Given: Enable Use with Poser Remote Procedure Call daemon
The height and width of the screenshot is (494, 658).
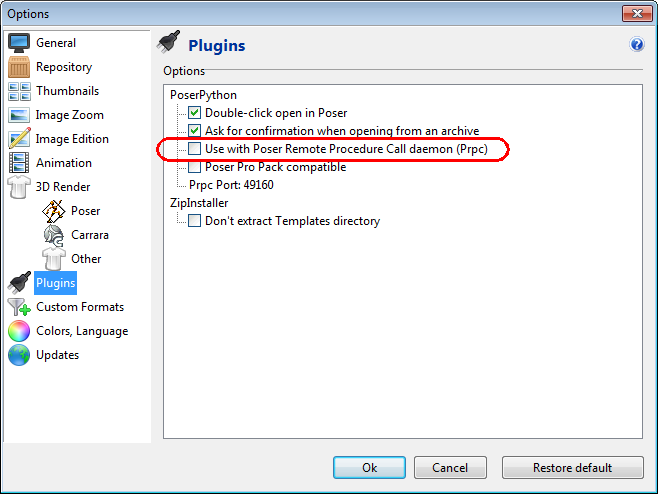Looking at the screenshot, I should [194, 149].
